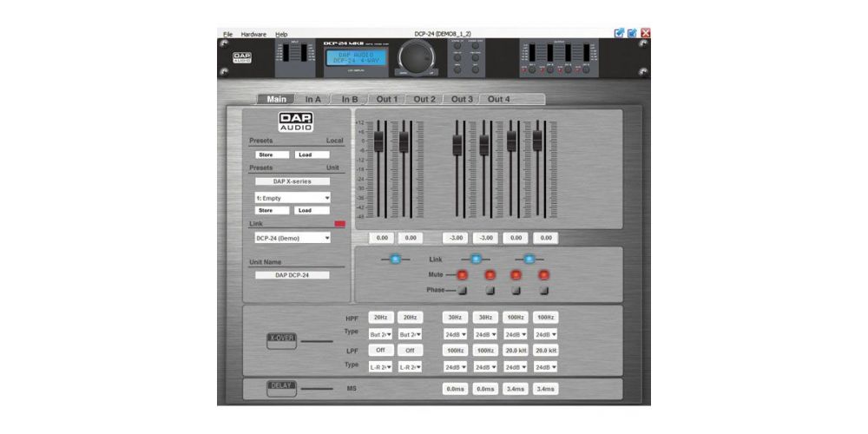This screenshot has height=434, width=868.
Task: Click the input A gain fader knob
Action: point(378,141)
